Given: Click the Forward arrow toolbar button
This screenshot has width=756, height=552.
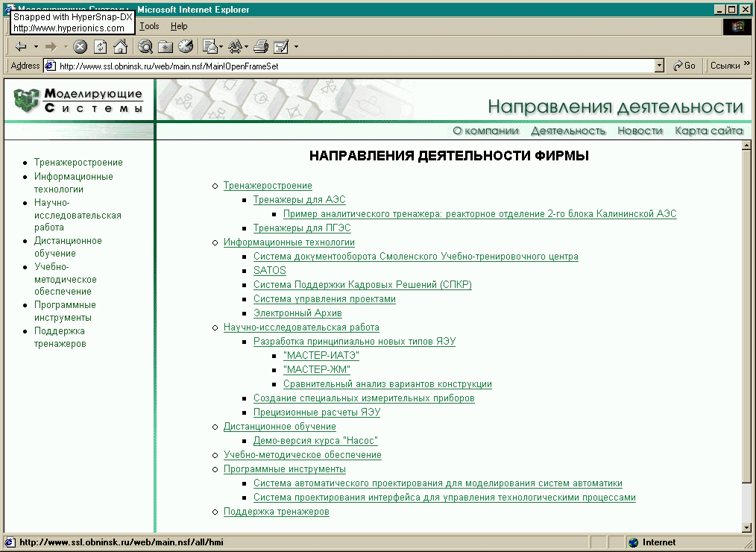Looking at the screenshot, I should 51,47.
